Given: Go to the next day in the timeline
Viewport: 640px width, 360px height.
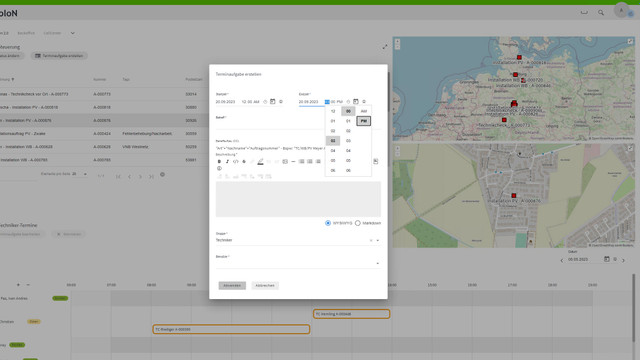Looking at the screenshot, I should point(623,260).
